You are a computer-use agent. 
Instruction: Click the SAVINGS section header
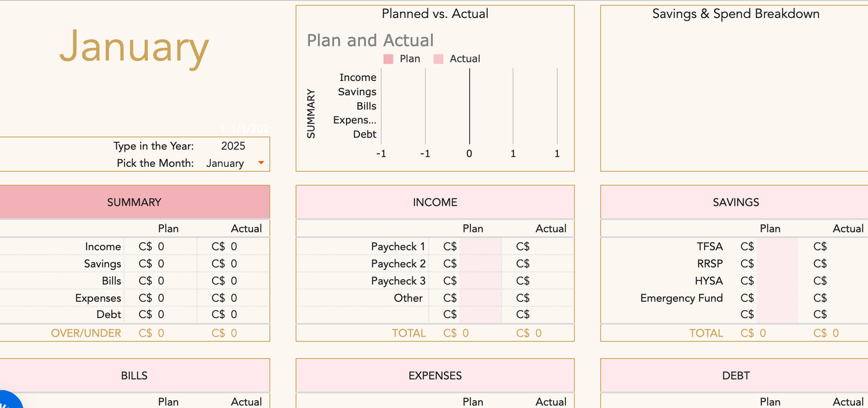pyautogui.click(x=735, y=202)
